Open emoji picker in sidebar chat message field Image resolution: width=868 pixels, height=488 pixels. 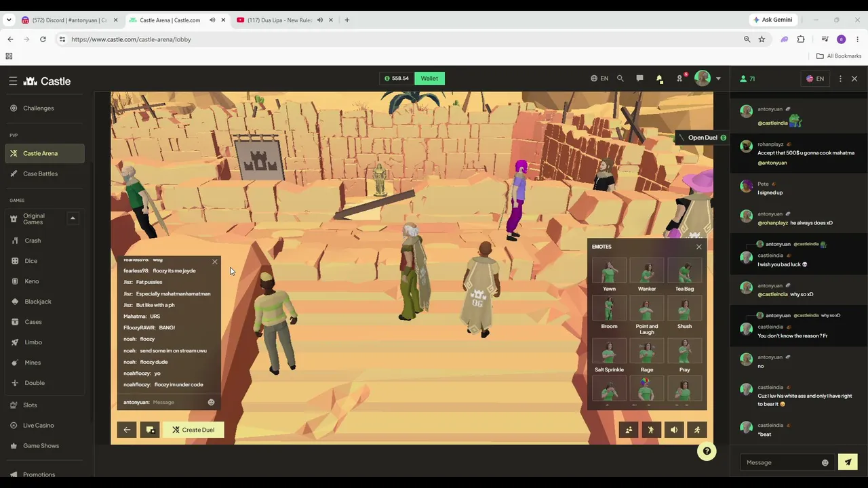click(825, 463)
